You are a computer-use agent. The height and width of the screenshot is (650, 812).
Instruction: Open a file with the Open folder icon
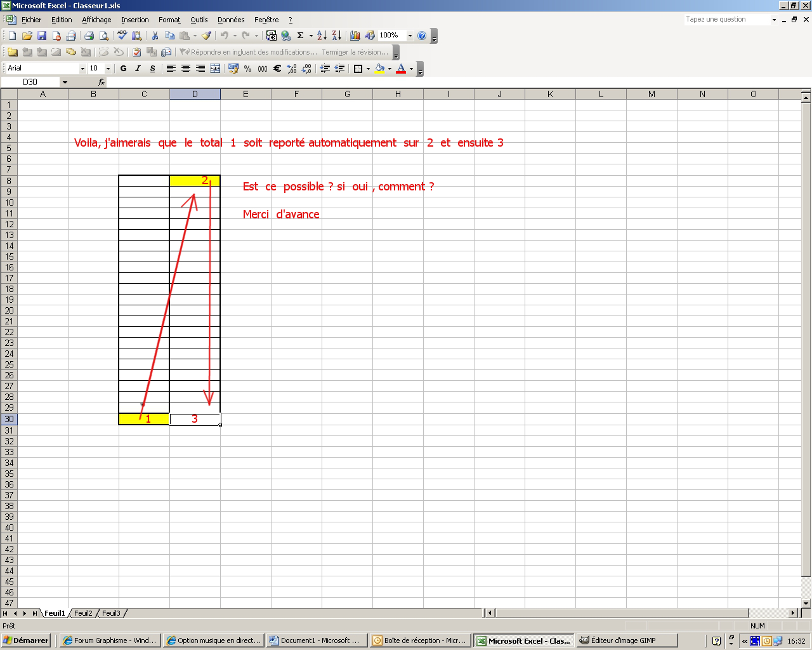(x=27, y=36)
